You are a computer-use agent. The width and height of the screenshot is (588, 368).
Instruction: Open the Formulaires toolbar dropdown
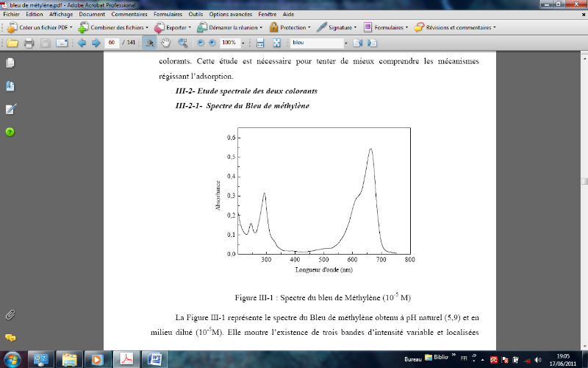click(x=385, y=27)
